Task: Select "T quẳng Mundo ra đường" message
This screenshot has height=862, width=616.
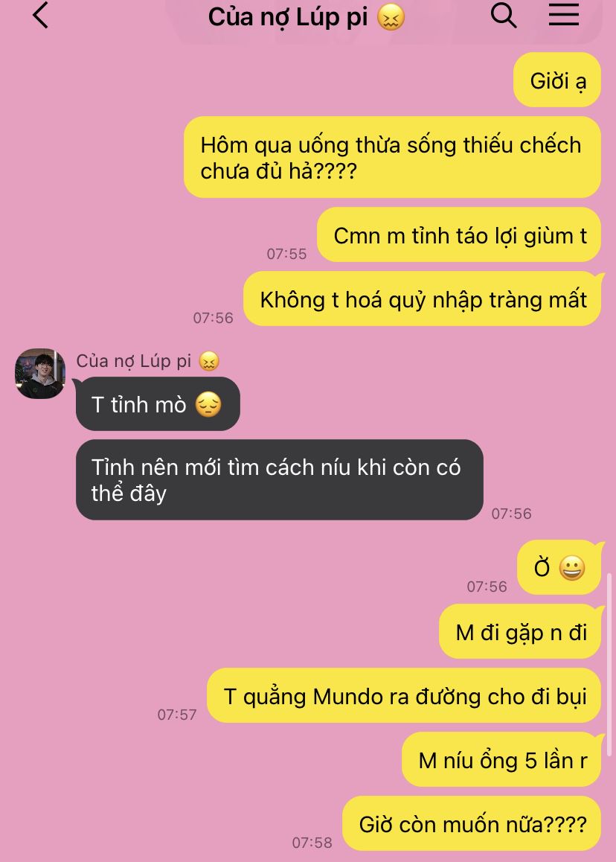Action: (x=404, y=695)
